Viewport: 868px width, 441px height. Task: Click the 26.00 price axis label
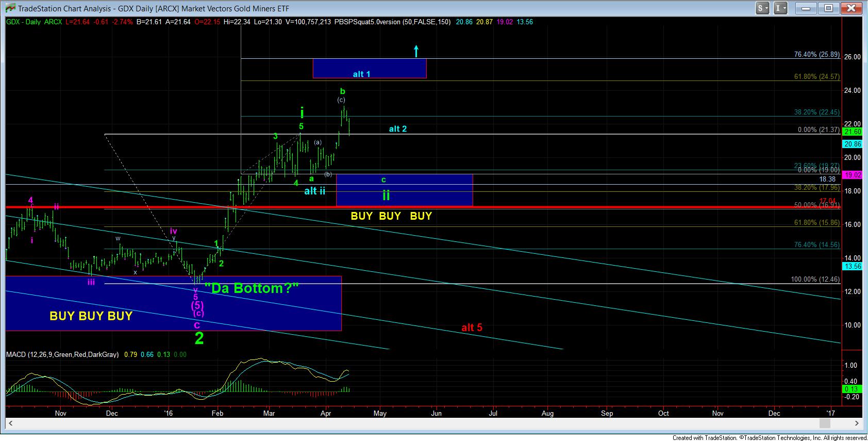coord(853,57)
